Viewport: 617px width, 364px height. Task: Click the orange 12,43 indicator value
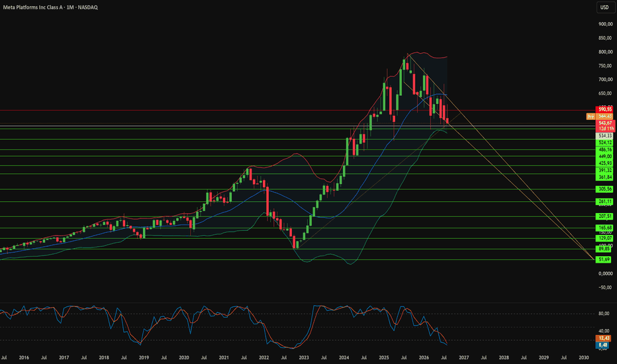coord(604,338)
